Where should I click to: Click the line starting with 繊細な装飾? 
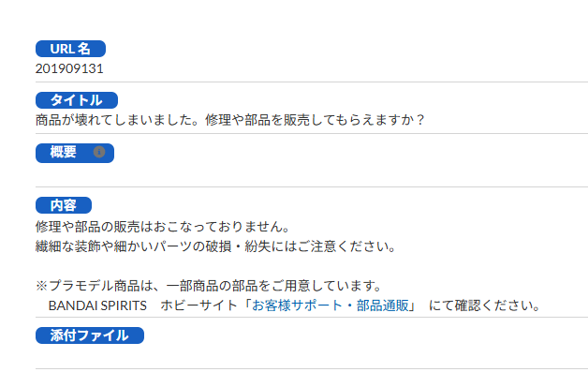[x=216, y=246]
